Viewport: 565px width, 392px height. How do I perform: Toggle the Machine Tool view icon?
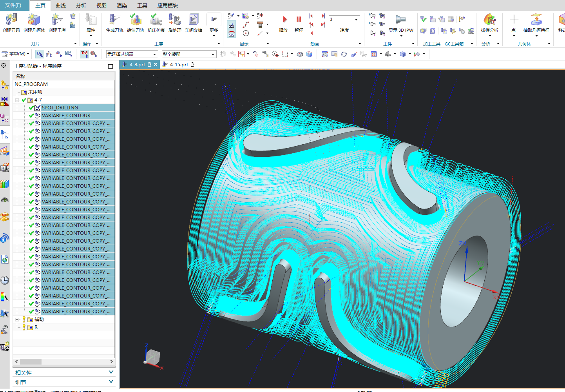pos(49,54)
